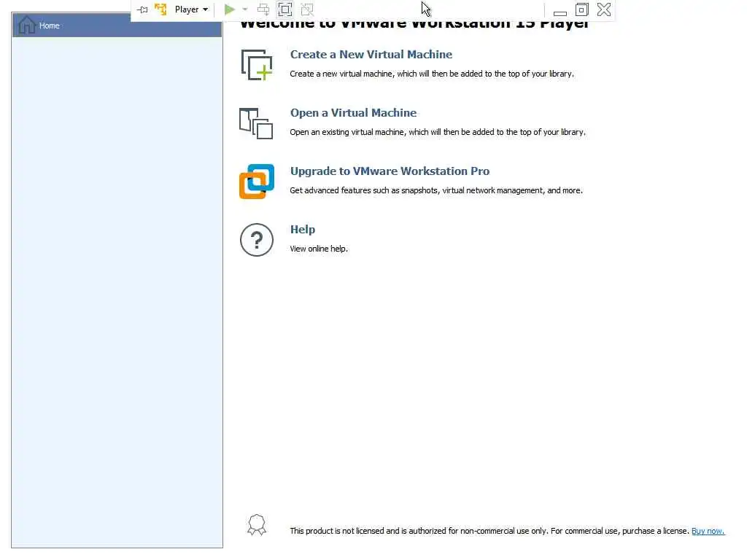The height and width of the screenshot is (560, 747).
Task: Click the Home house icon
Action: (27, 26)
